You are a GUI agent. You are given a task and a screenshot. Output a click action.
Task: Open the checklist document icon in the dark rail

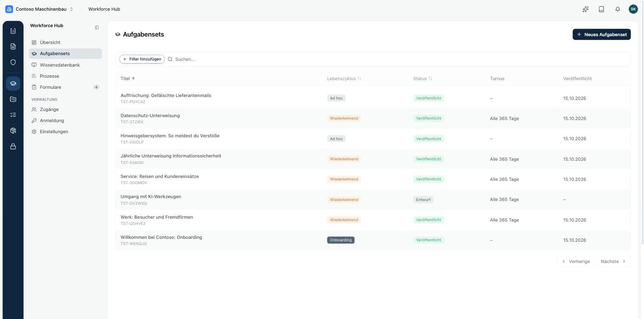(x=13, y=31)
